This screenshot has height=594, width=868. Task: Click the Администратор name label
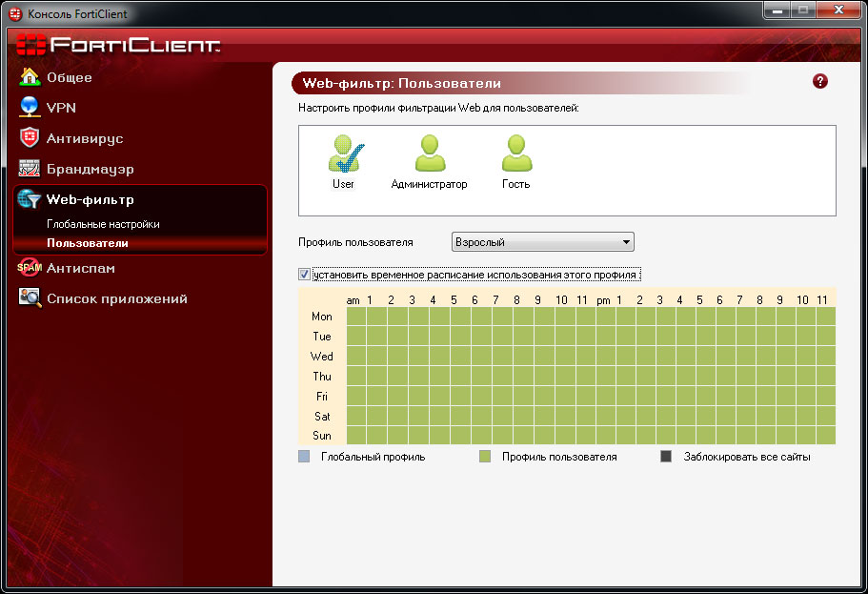point(429,184)
